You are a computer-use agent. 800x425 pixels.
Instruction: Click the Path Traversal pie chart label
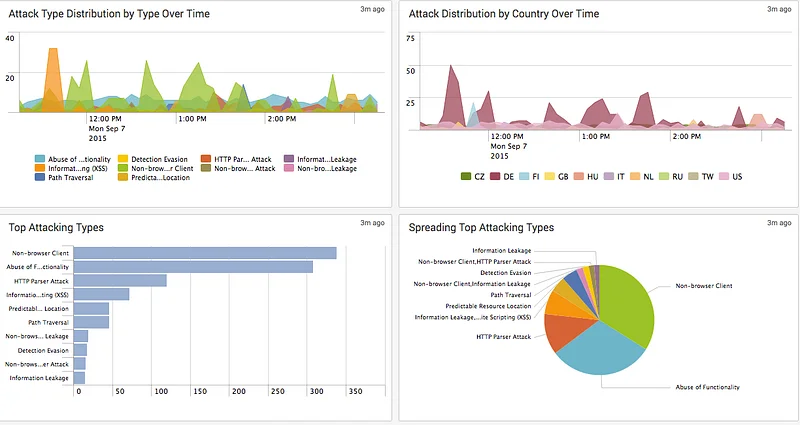pos(511,295)
